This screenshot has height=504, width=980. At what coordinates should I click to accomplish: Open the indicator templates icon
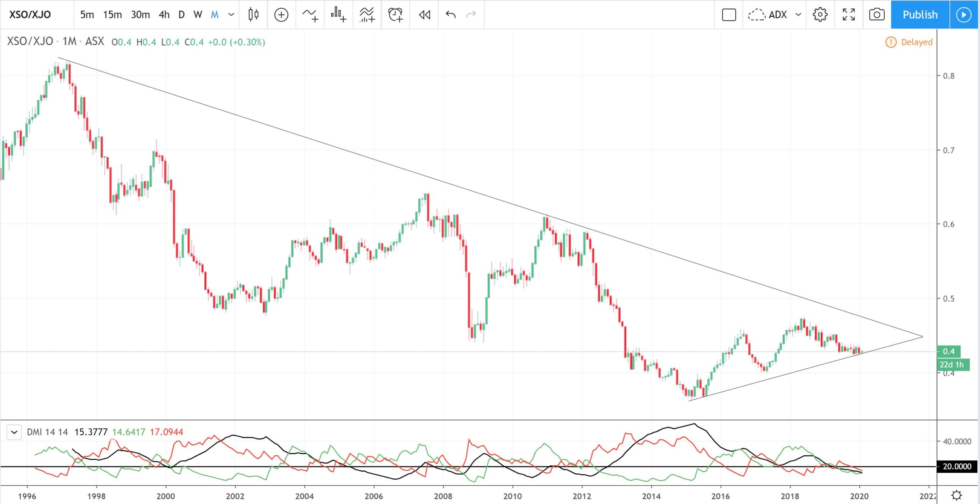[367, 15]
